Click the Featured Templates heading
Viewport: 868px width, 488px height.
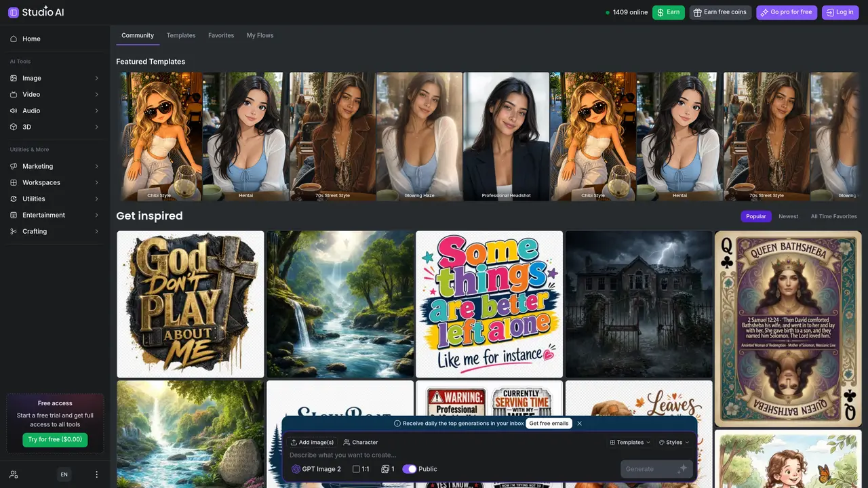pyautogui.click(x=151, y=62)
